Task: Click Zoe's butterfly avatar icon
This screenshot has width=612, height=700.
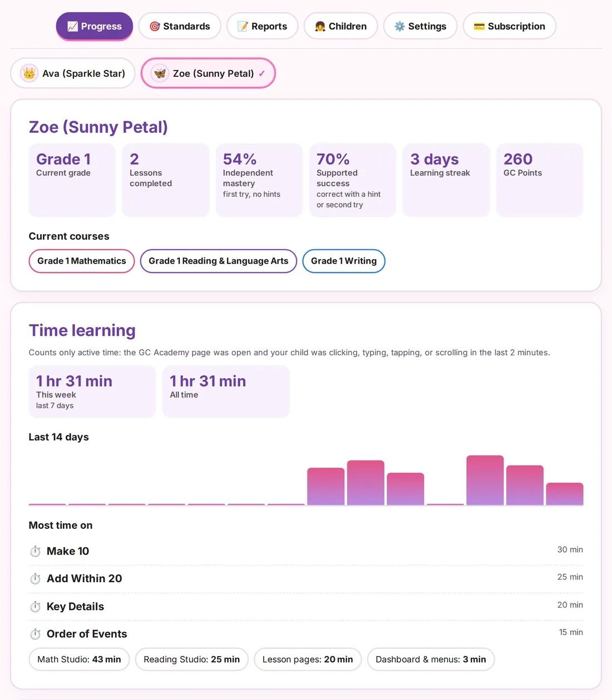Action: point(160,73)
